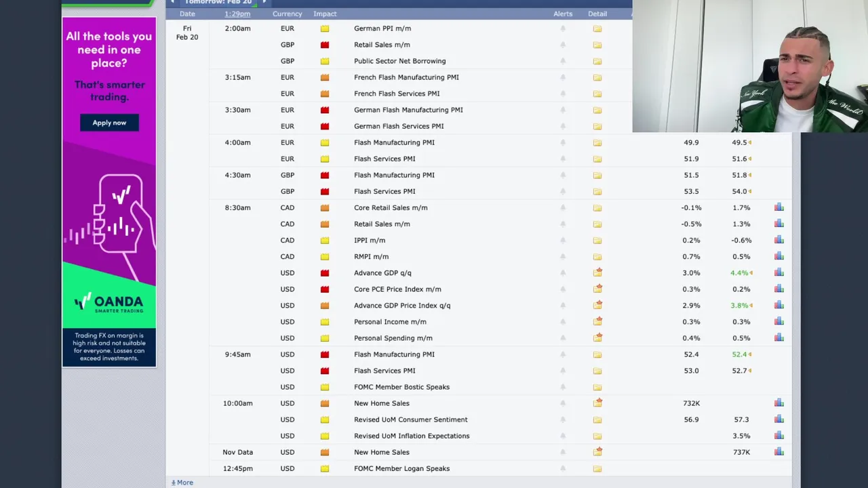Click the Detail column header
The height and width of the screenshot is (488, 868).
click(x=597, y=14)
